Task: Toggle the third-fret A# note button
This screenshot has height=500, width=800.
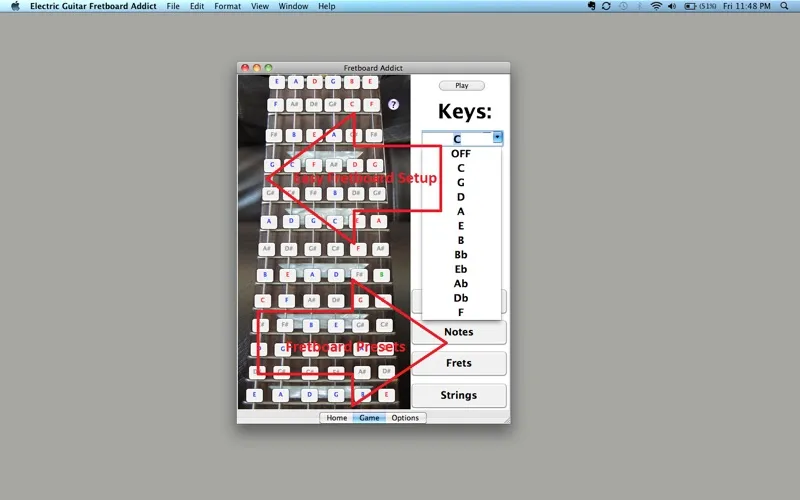Action: 334,165
